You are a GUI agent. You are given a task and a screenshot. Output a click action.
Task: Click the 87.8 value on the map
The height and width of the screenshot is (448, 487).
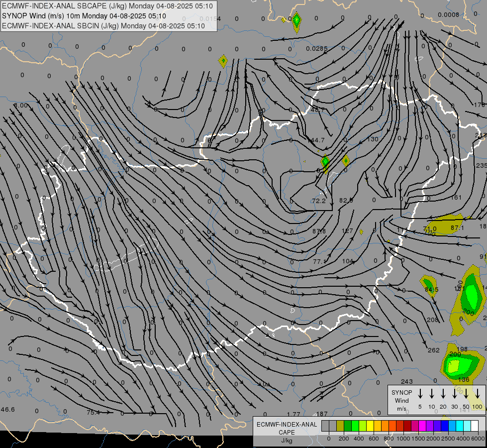[319, 231]
